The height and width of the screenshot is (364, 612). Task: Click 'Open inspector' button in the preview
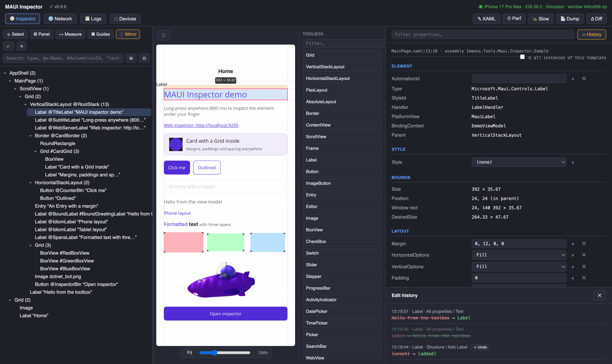(x=226, y=313)
